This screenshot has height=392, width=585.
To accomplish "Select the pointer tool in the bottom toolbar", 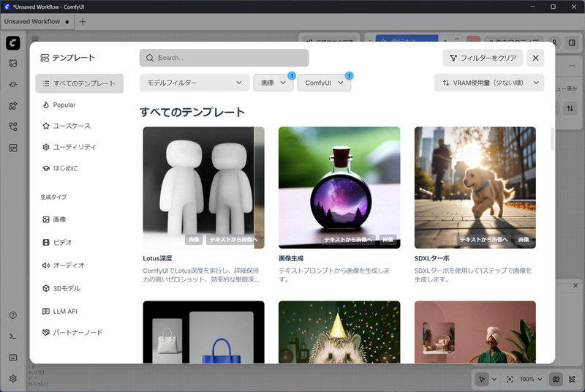I will (x=482, y=380).
